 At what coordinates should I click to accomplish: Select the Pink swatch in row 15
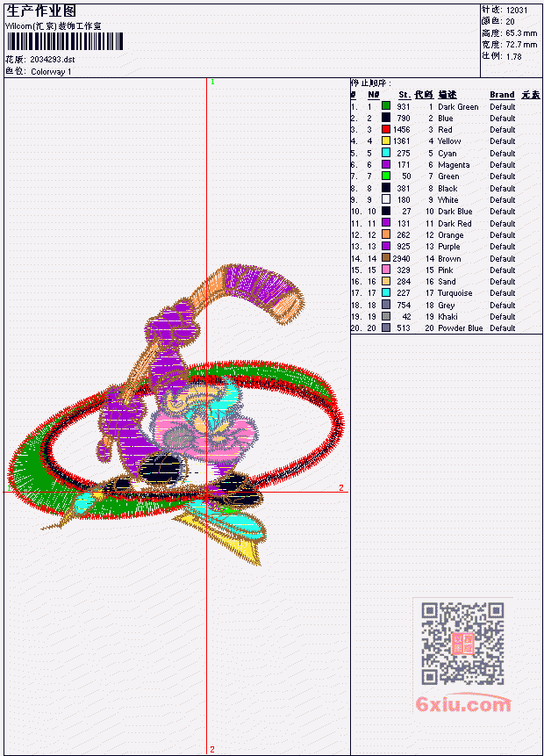[386, 270]
